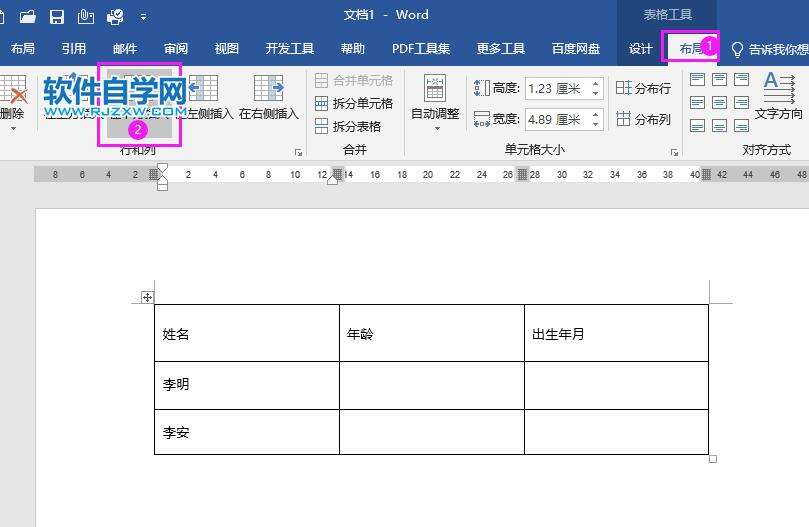Screen dimensions: 809x527
Task: Select the align bottom-left icon
Action: coord(697,125)
